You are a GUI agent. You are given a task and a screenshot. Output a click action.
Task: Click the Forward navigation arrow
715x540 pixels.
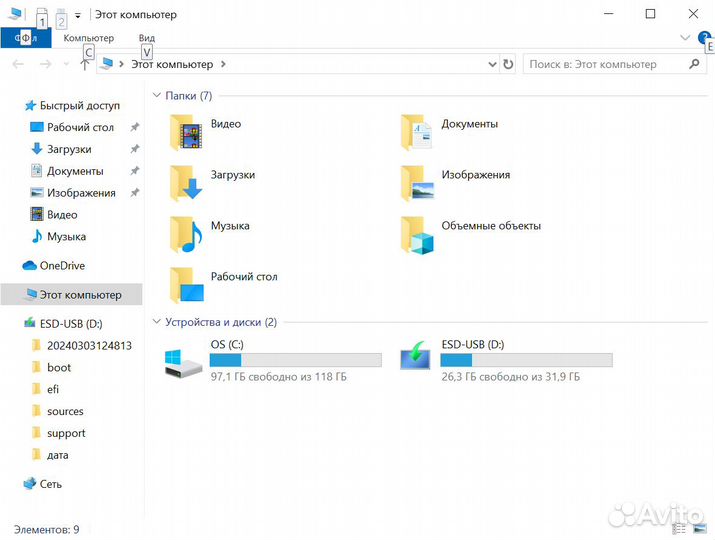[45, 64]
